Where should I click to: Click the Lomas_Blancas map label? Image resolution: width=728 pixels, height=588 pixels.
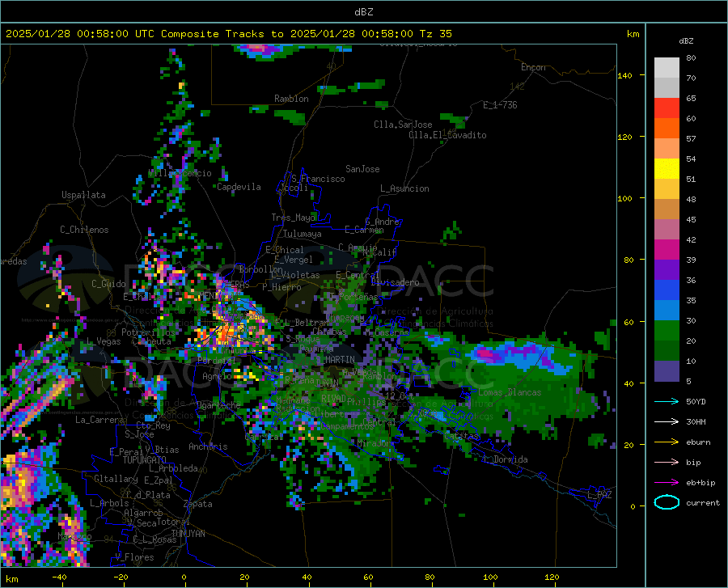pos(510,392)
